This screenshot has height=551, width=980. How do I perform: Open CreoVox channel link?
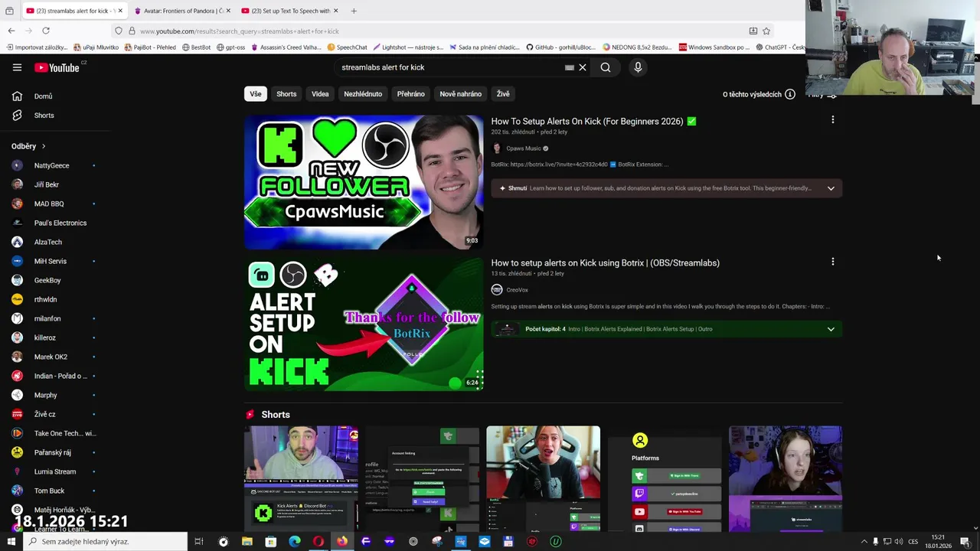[517, 290]
